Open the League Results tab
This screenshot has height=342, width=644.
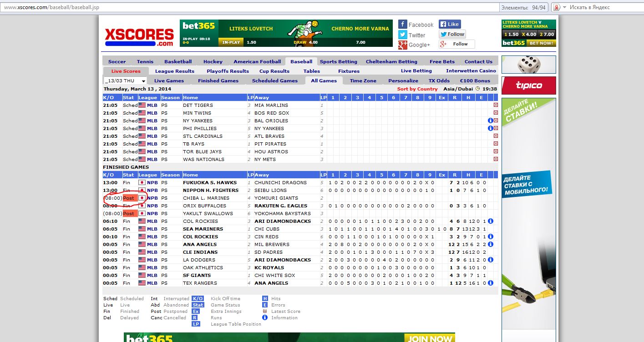tap(175, 71)
